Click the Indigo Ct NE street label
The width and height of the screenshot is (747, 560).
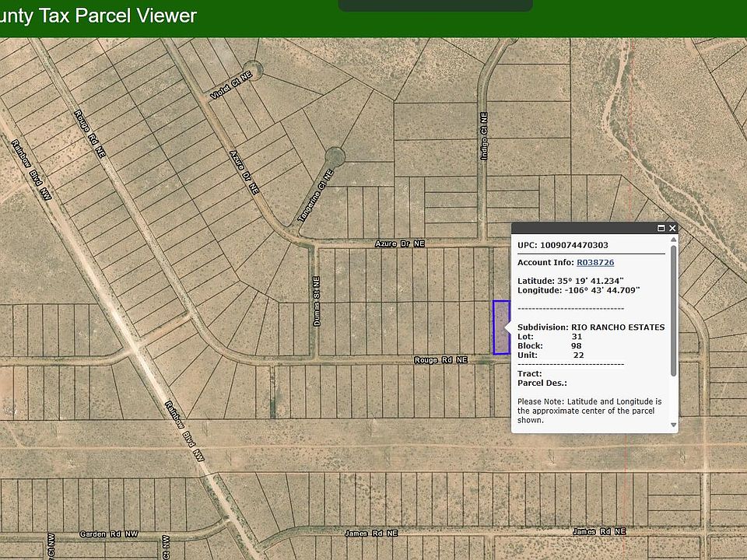[x=484, y=136]
